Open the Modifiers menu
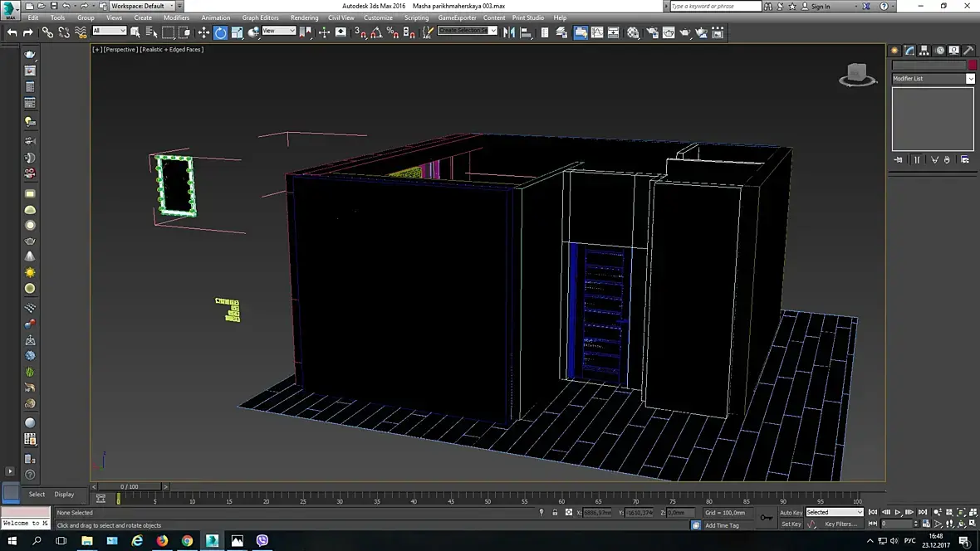Screen dimensions: 980x551 pos(176,17)
